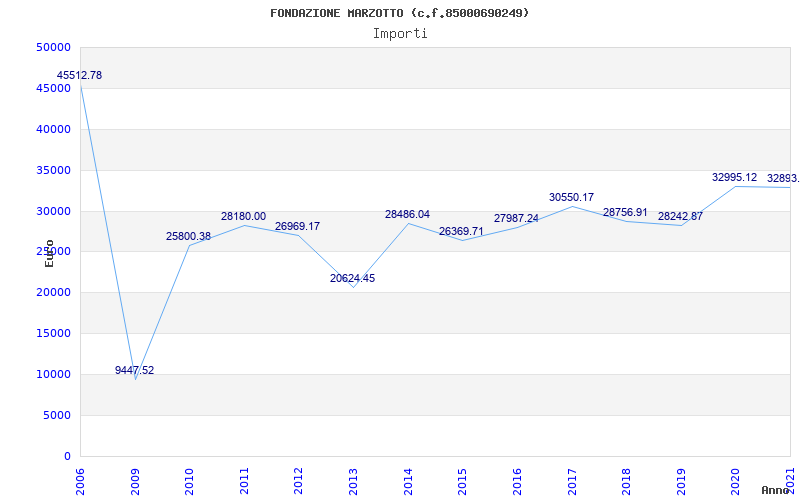Select the y-axis tick 40000
Viewport: 800px width, 500px height.
click(53, 129)
